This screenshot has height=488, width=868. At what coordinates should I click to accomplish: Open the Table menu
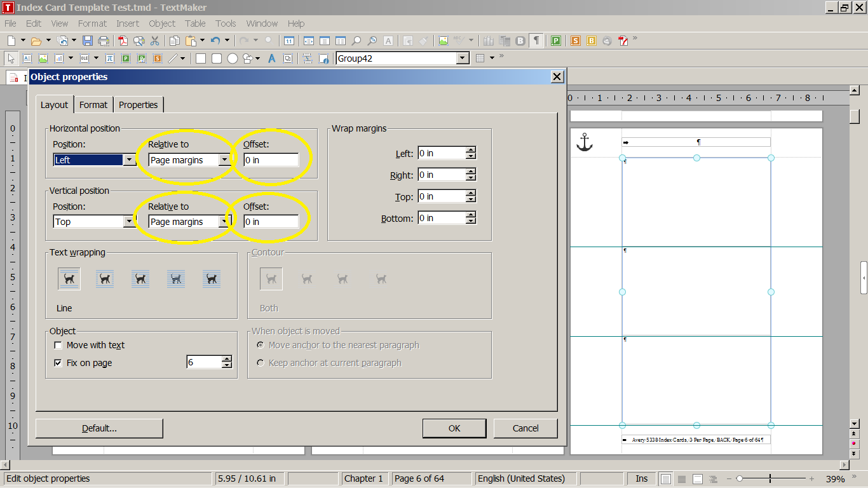pos(195,24)
